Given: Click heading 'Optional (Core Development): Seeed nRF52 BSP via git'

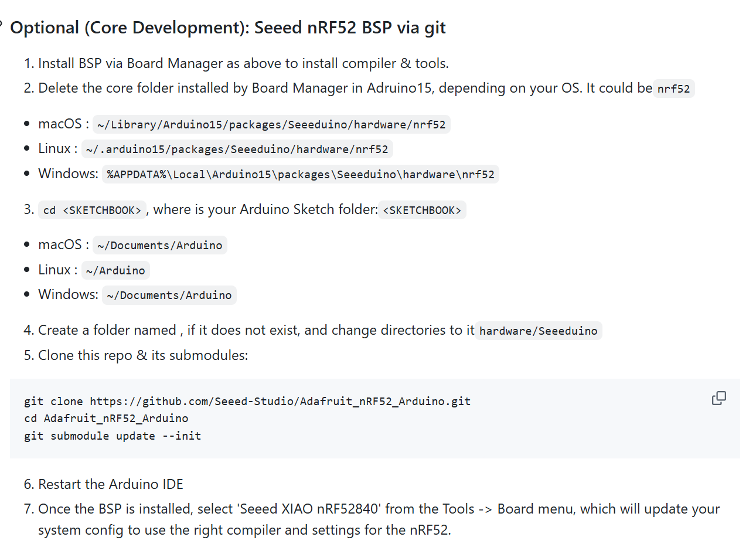Looking at the screenshot, I should pyautogui.click(x=228, y=28).
